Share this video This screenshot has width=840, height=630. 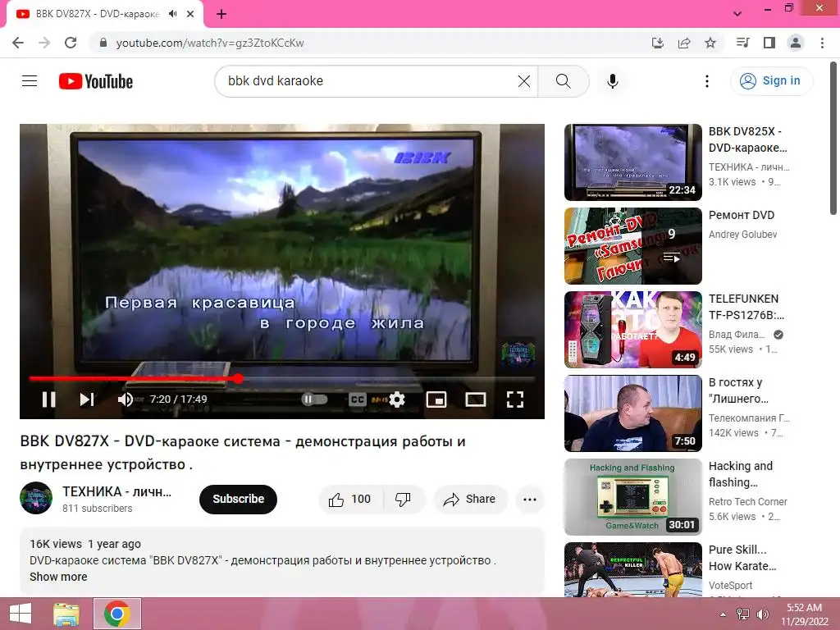pyautogui.click(x=470, y=500)
